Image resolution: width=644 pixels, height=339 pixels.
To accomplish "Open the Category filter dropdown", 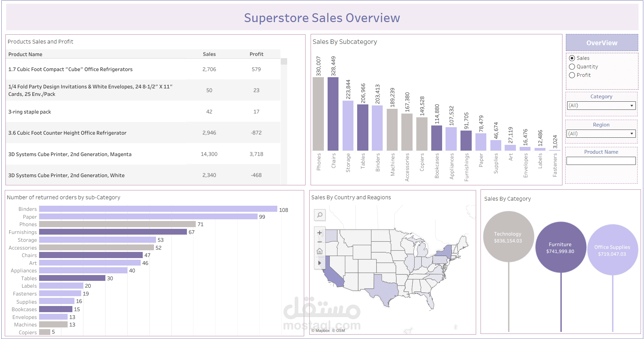I will [x=601, y=105].
